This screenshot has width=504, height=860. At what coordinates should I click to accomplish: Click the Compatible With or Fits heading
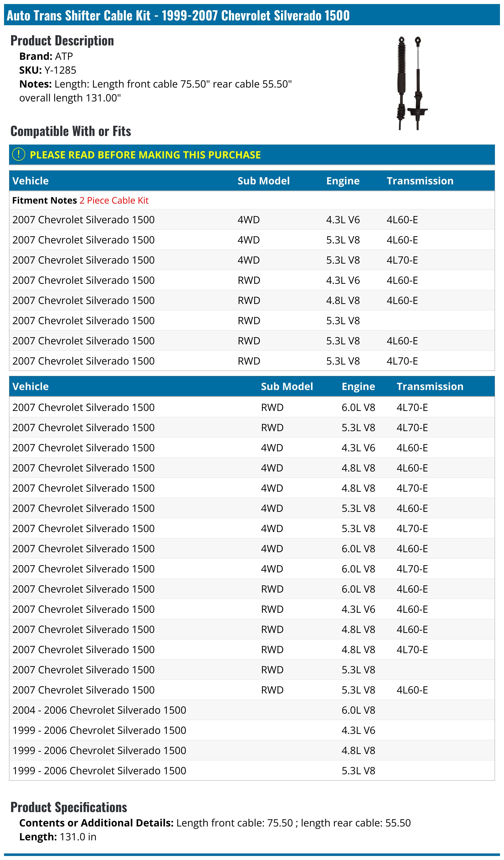[x=71, y=131]
